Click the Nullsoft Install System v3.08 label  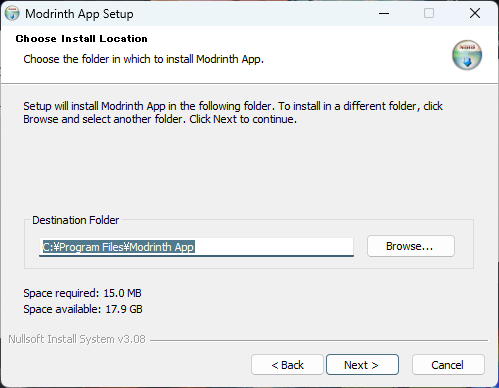pyautogui.click(x=77, y=339)
